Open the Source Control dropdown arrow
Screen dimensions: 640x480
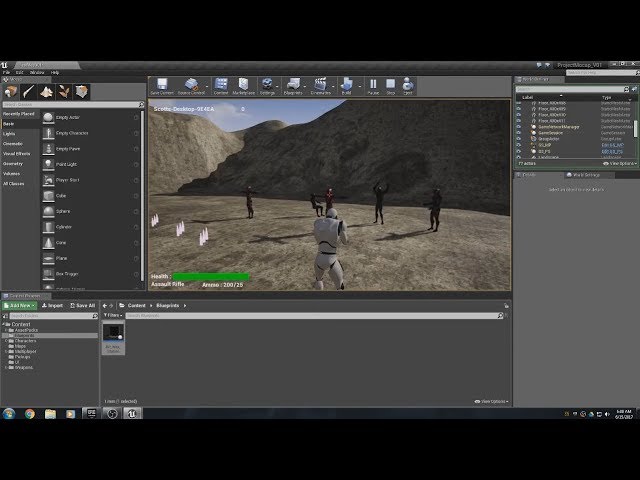(207, 87)
